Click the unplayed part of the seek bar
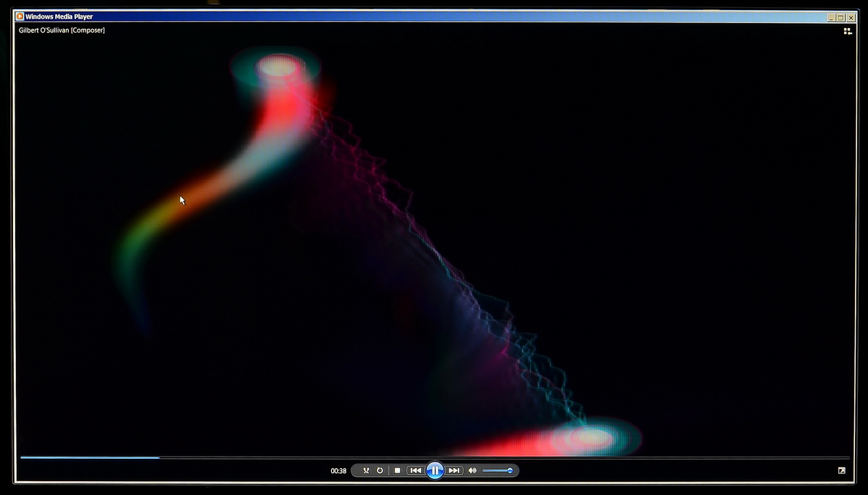This screenshot has width=868, height=495. pos(506,457)
